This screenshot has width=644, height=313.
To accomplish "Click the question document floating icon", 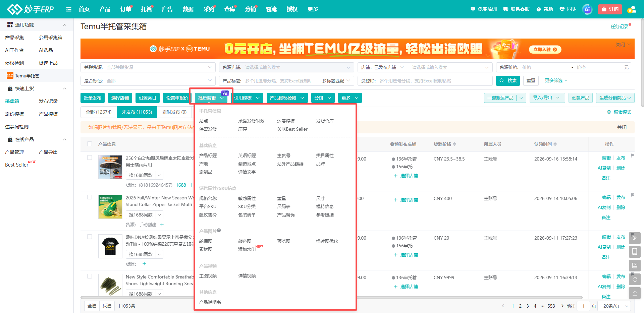I will point(635,265).
